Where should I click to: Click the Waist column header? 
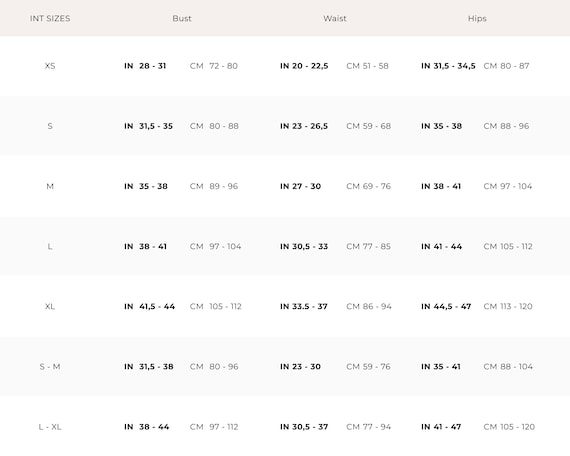335,19
